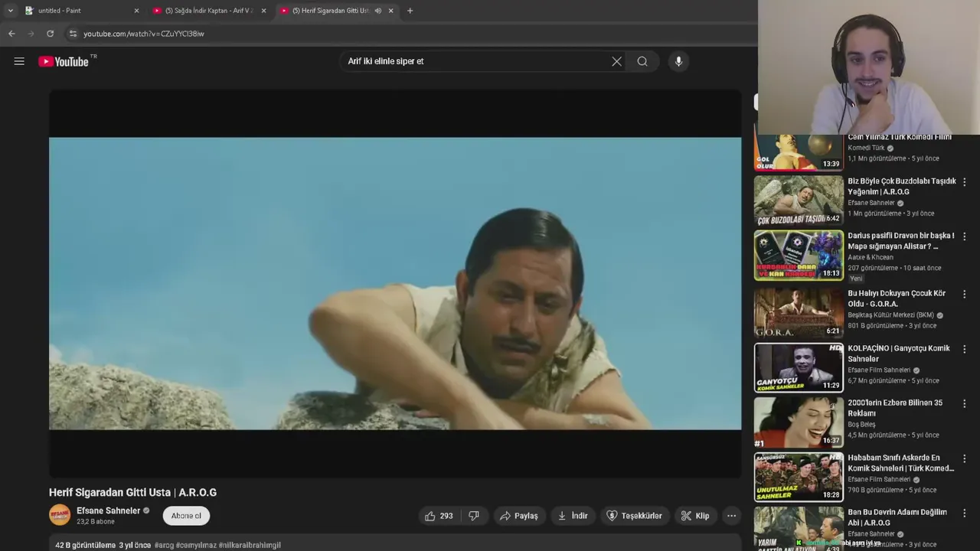Open Boş Beleş channel link
The image size is (980, 551).
(x=861, y=424)
